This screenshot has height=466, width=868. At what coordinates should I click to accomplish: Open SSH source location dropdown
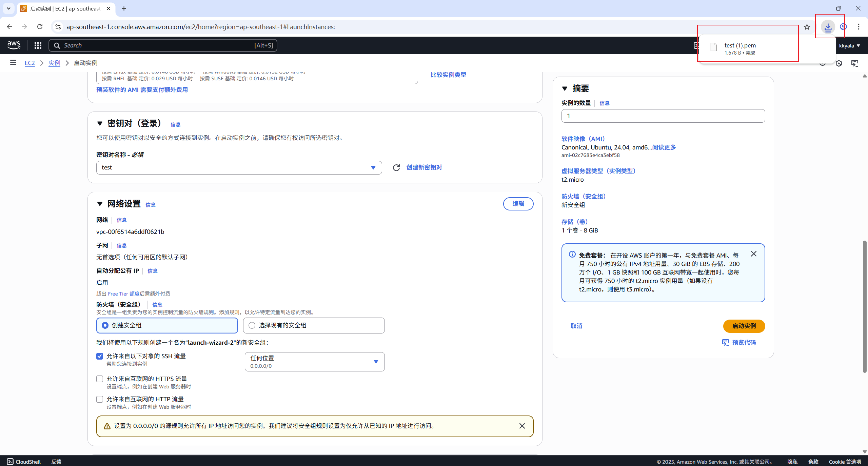[x=315, y=362]
